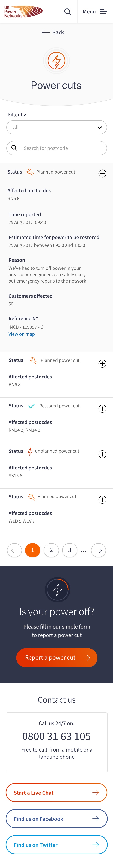The height and width of the screenshot is (868, 113).
Task: Open the Filter by All dropdown
Action: (57, 127)
